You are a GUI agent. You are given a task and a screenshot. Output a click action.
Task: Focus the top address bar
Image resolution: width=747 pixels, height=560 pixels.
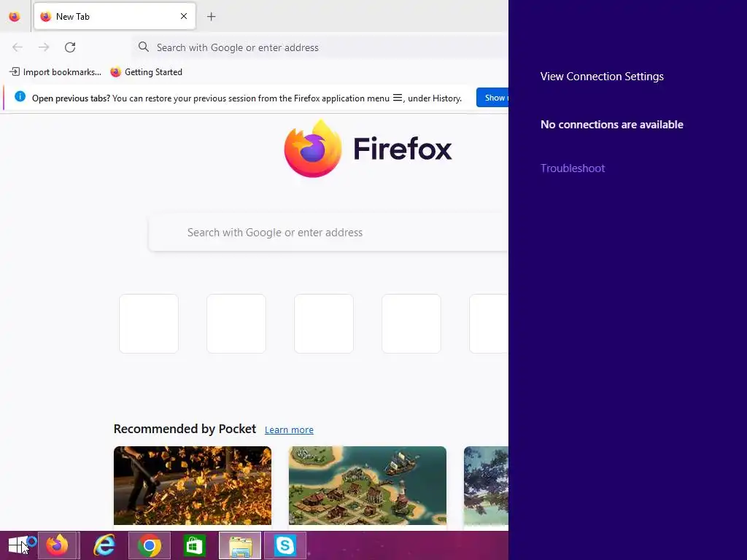click(320, 47)
